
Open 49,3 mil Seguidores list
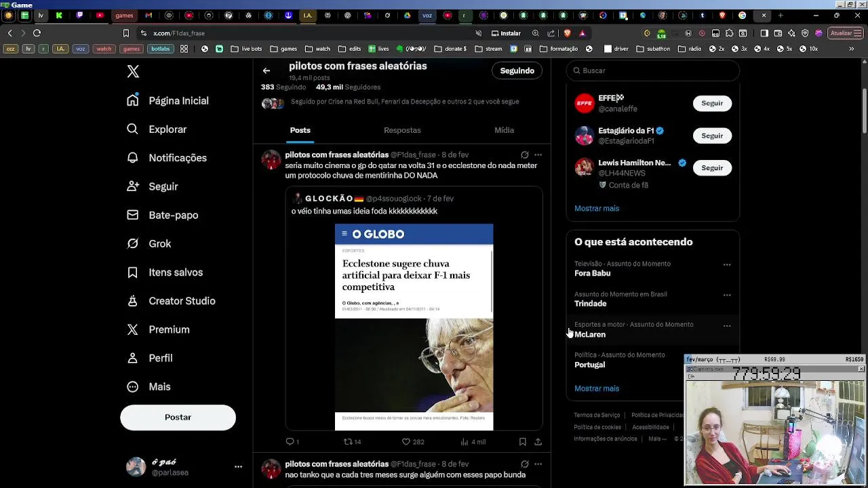click(348, 87)
